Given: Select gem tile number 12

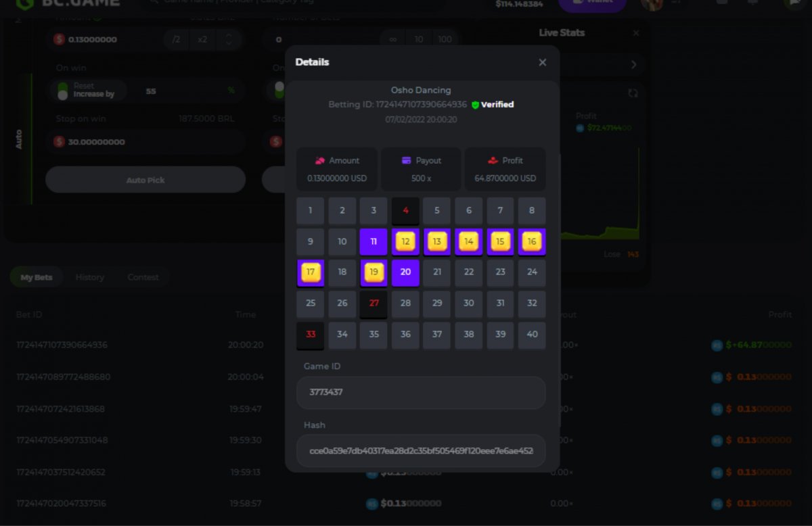Looking at the screenshot, I should [405, 241].
